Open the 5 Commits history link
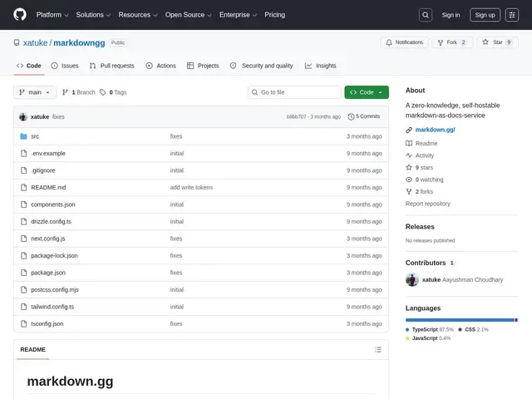This screenshot has width=532, height=399. pos(364,116)
